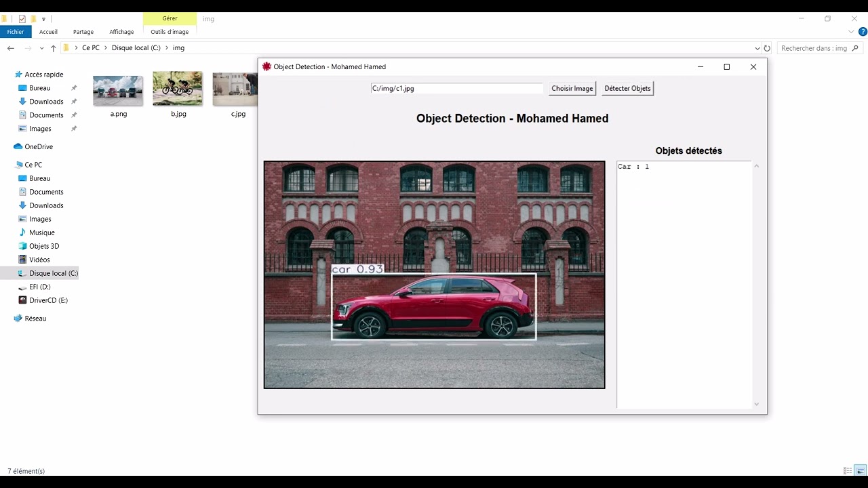Open the Outils d'image ribbon tab
Viewport: 868px width, 488px height.
tap(170, 32)
